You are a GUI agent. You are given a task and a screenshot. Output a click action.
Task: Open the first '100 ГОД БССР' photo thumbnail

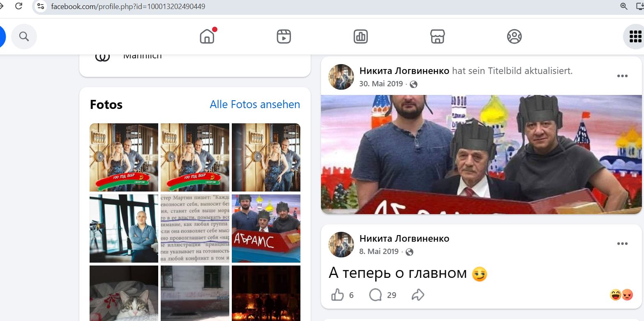pyautogui.click(x=124, y=157)
